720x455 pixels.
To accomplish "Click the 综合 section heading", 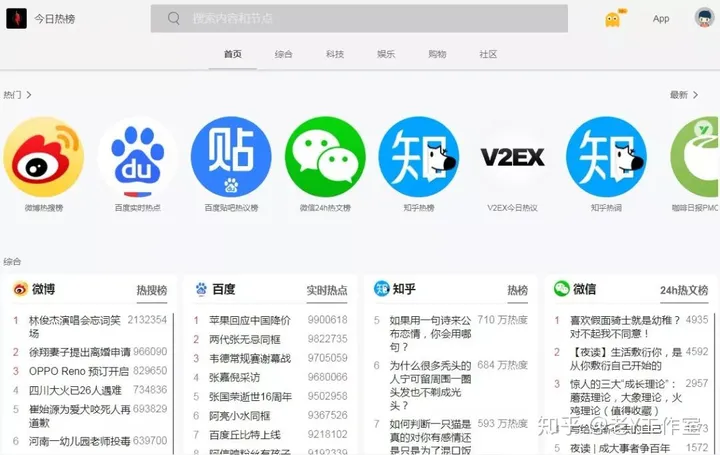I will click(12, 262).
